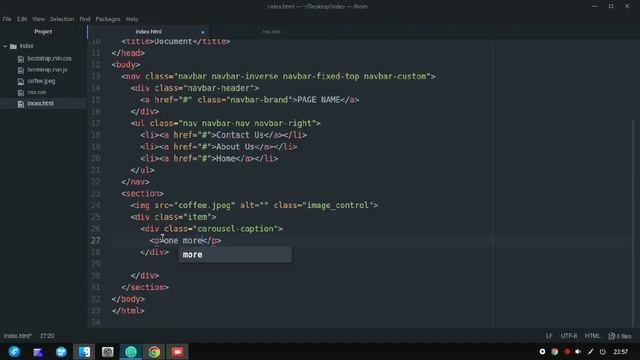This screenshot has height=360, width=640.
Task: Click the pen tray icon
Action: pyautogui.click(x=591, y=351)
